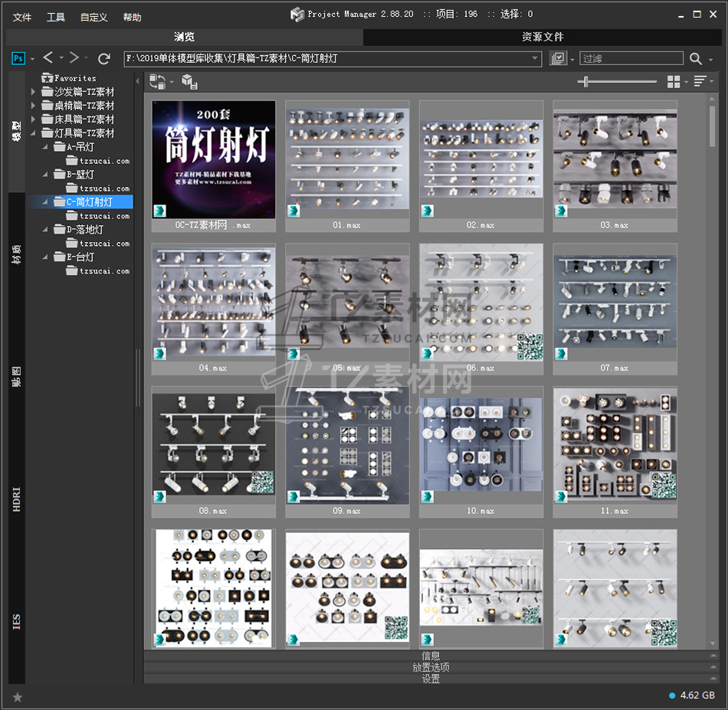Expand the 信息 panel

point(431,656)
